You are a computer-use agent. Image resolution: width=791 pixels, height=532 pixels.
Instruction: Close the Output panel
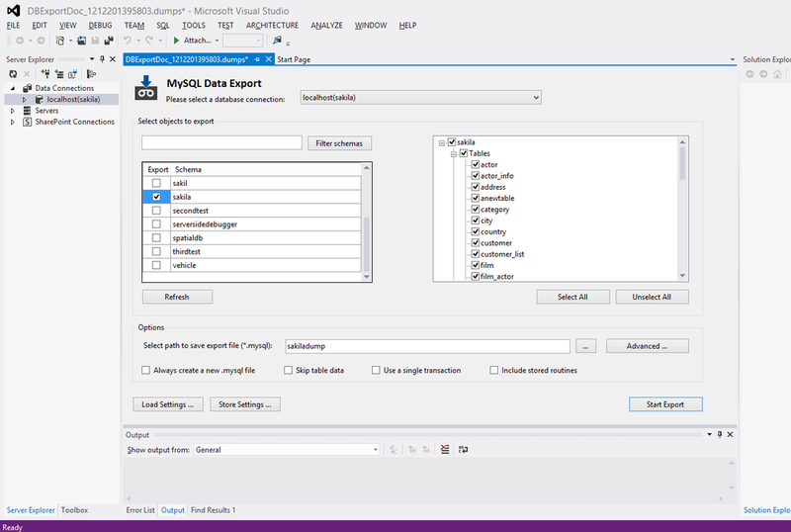coord(730,434)
